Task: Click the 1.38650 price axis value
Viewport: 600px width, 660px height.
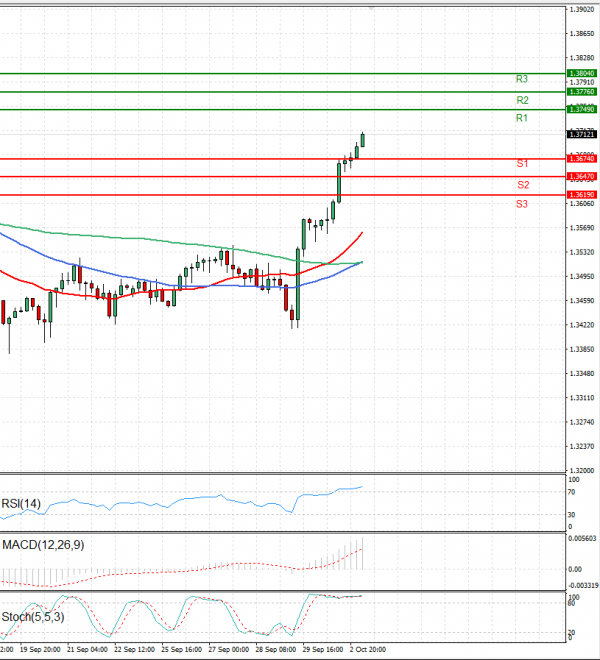Action: pyautogui.click(x=582, y=34)
